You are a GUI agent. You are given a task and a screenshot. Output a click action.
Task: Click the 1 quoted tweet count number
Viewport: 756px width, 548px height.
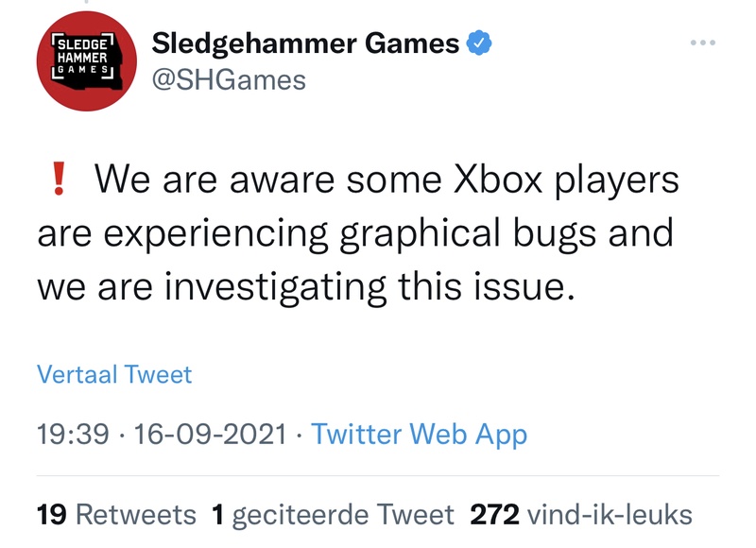[217, 515]
